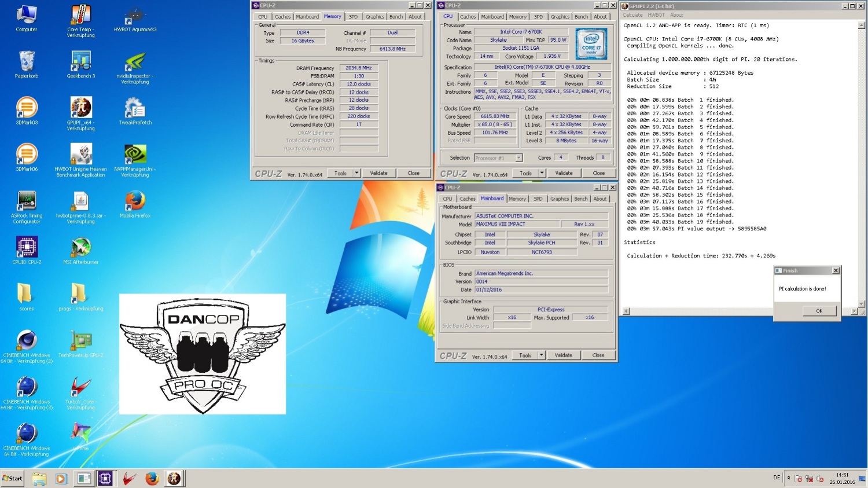Open HWBOT menu in GPUPI
The width and height of the screenshot is (868, 488).
coord(656,15)
